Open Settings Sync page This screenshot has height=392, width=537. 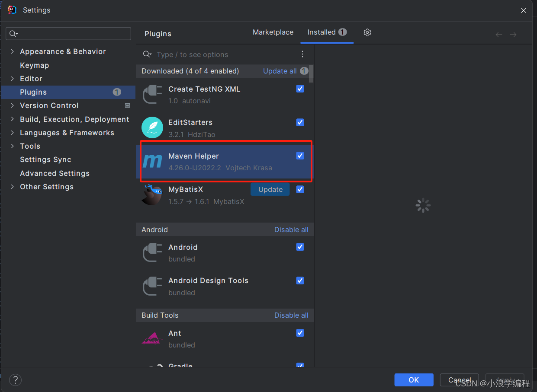point(45,159)
